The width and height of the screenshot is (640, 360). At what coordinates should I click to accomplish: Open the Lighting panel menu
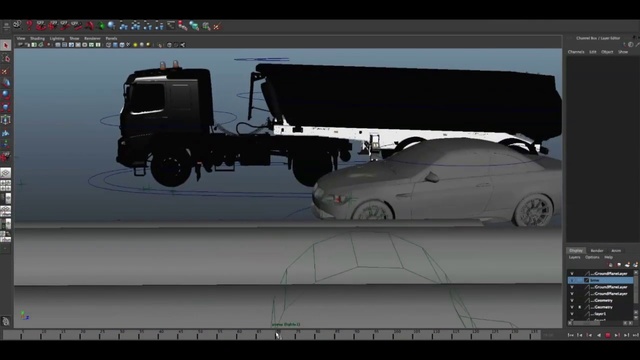coord(57,38)
